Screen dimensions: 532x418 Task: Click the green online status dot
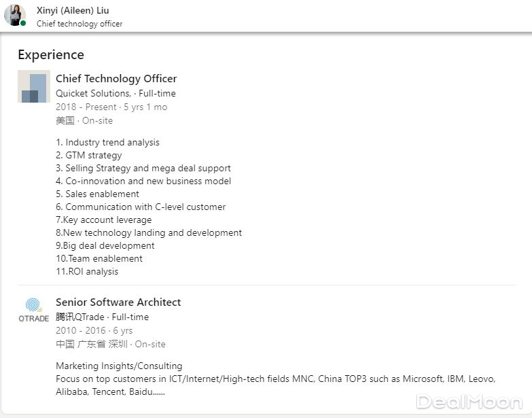(23, 23)
